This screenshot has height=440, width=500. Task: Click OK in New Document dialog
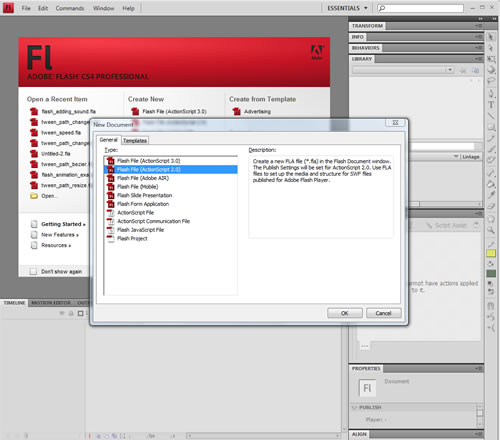click(345, 313)
